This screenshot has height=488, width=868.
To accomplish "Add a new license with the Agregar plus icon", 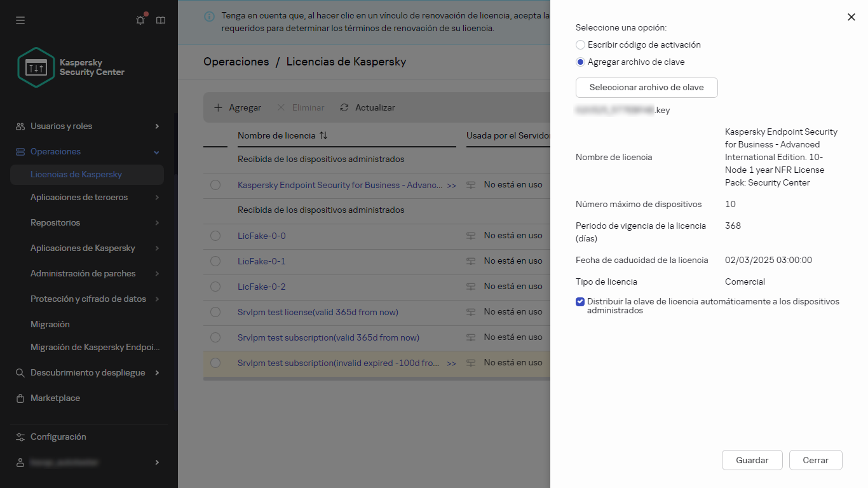I will (x=219, y=107).
